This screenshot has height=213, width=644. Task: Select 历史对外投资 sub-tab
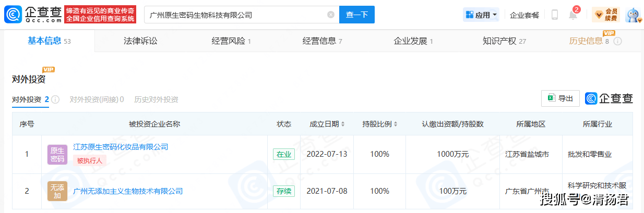tap(156, 99)
